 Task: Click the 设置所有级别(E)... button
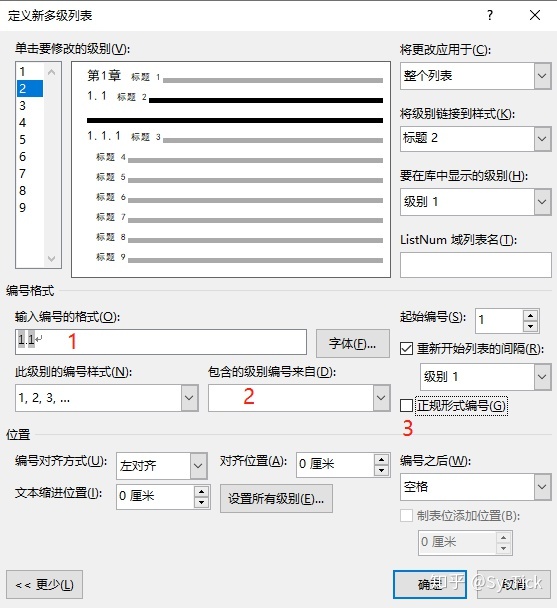(276, 499)
